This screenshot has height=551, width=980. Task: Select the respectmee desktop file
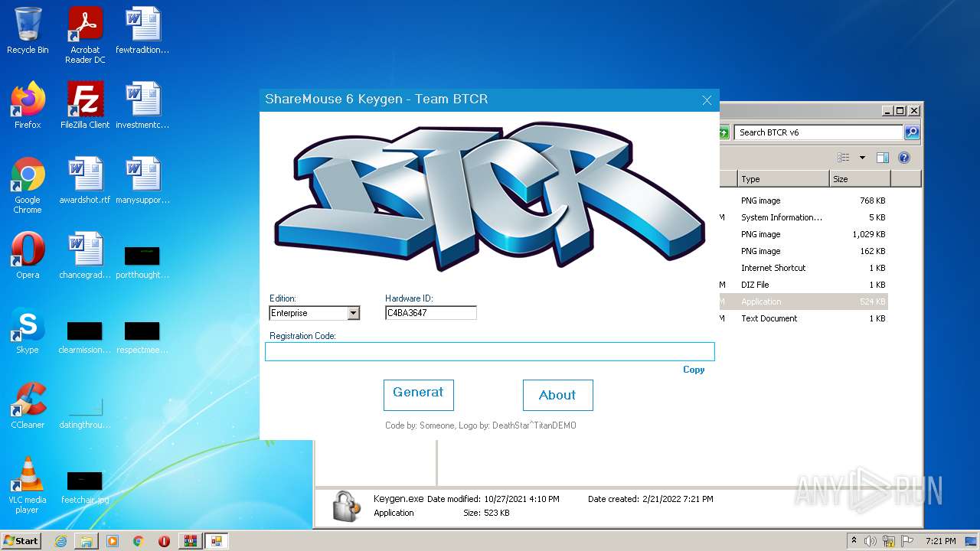[142, 337]
